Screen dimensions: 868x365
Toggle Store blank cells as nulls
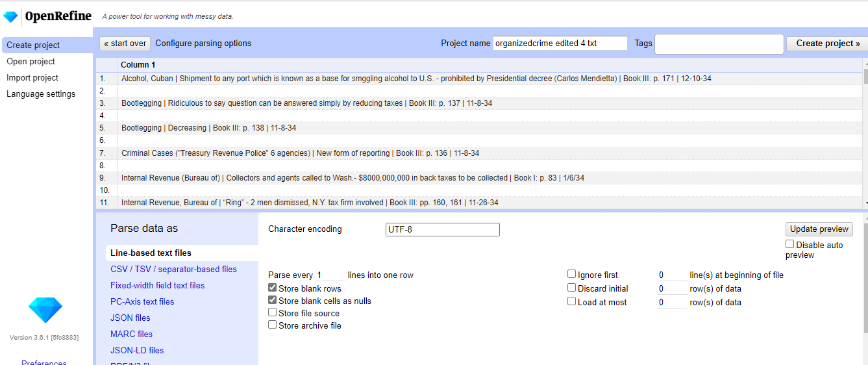(x=273, y=301)
